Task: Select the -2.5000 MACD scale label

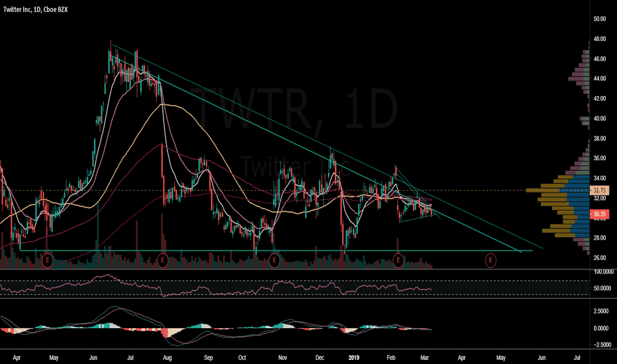Action: point(602,345)
